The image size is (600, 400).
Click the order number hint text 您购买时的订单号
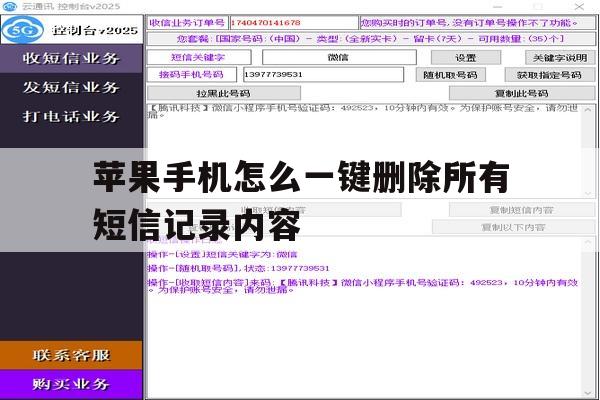tap(470, 23)
